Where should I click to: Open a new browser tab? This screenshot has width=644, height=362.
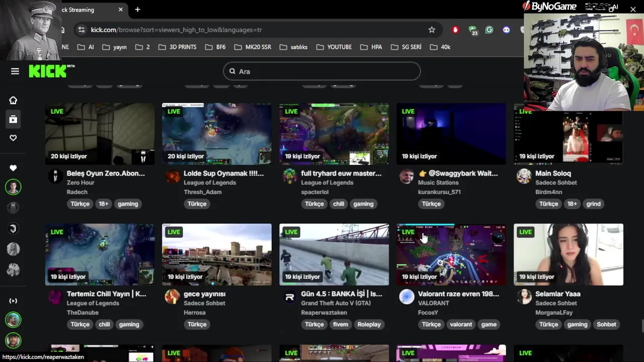137,10
